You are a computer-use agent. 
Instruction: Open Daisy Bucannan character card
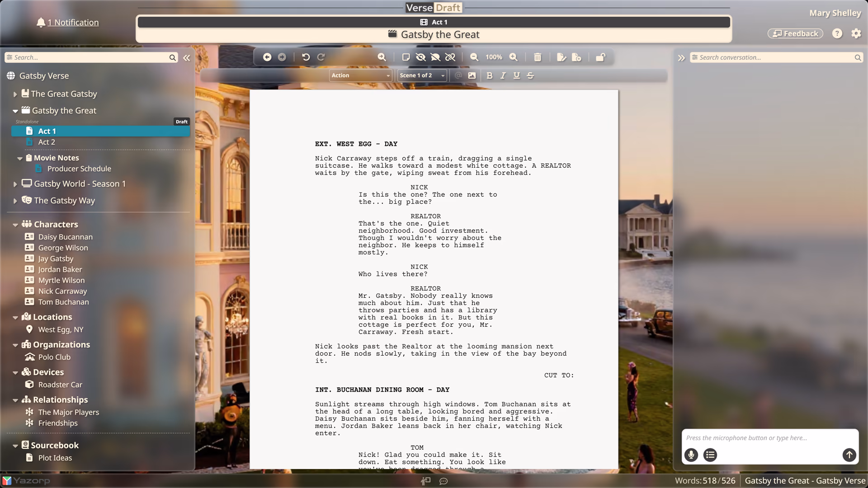pos(65,237)
